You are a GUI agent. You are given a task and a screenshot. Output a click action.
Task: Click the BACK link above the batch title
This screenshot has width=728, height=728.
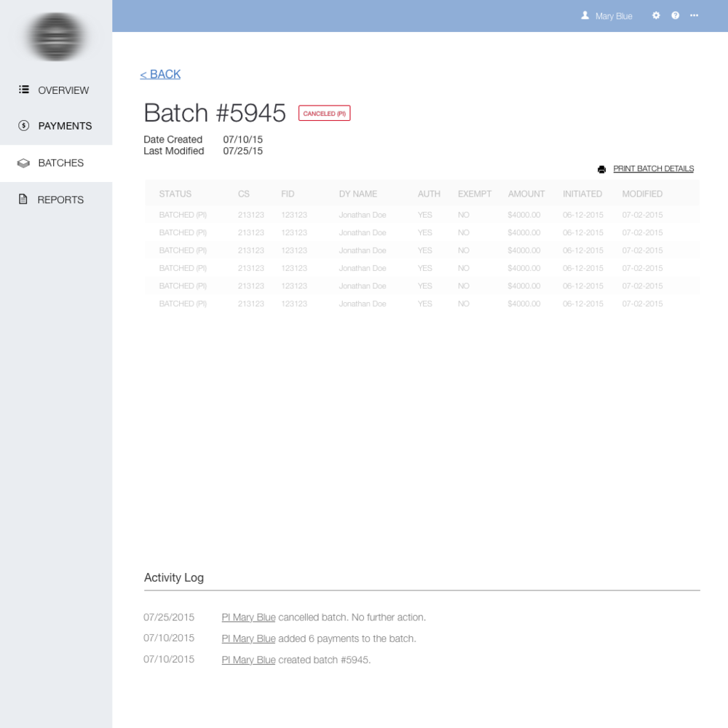pos(159,74)
